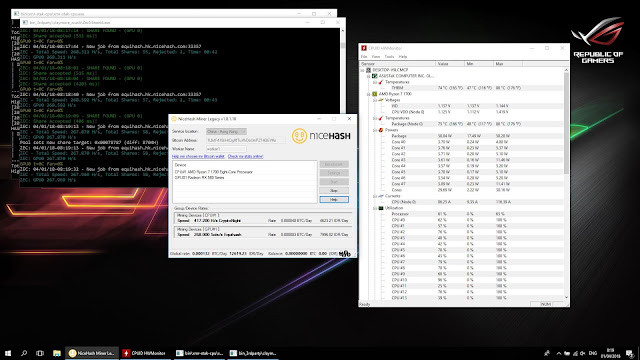Collapse the Utilization group
This screenshot has width=640, height=360.
375,208
